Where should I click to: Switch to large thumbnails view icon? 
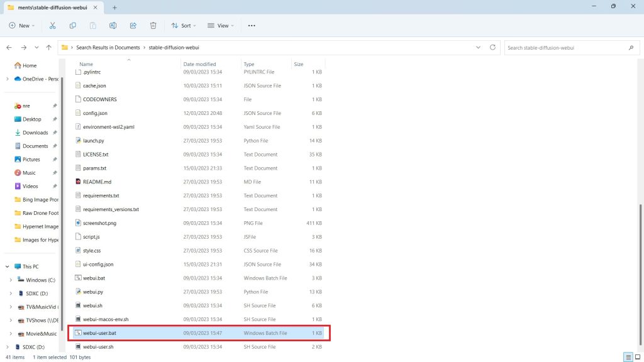637,357
